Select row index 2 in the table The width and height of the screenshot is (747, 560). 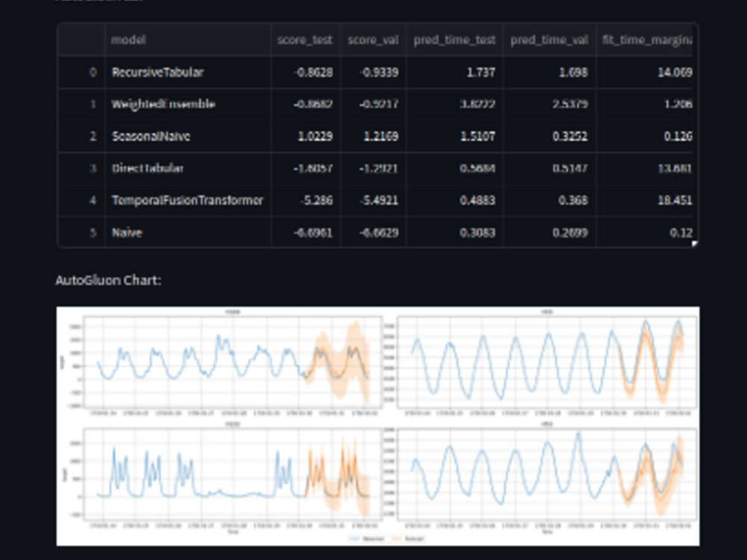pos(81,136)
